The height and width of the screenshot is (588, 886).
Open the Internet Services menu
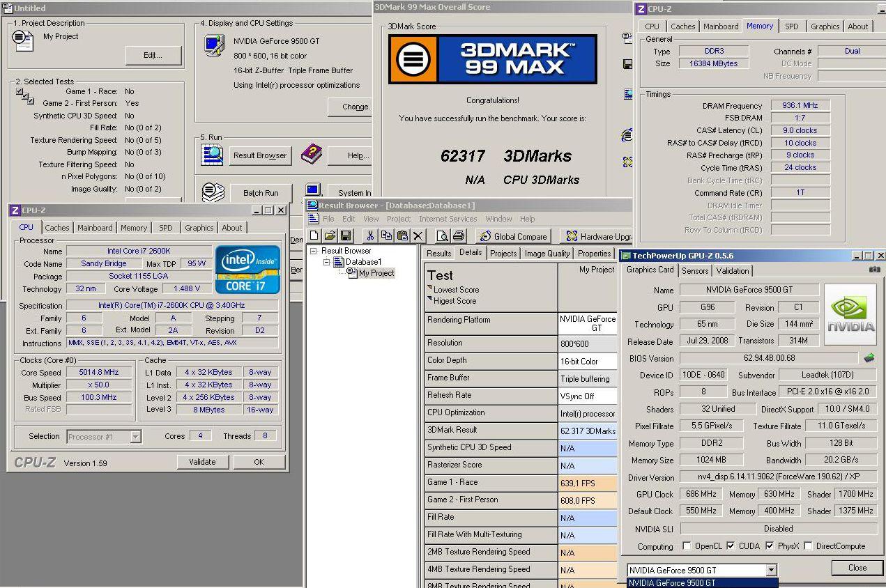(x=448, y=219)
